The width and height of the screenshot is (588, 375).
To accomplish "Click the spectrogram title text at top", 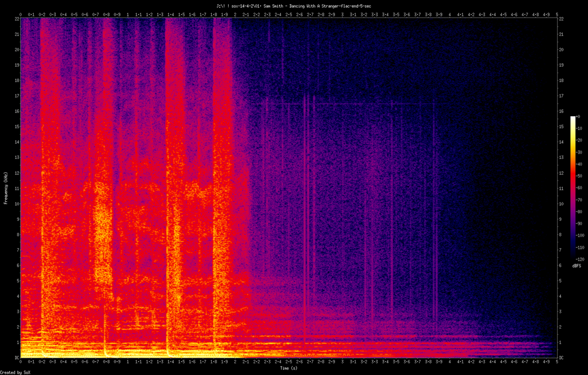I will click(294, 6).
